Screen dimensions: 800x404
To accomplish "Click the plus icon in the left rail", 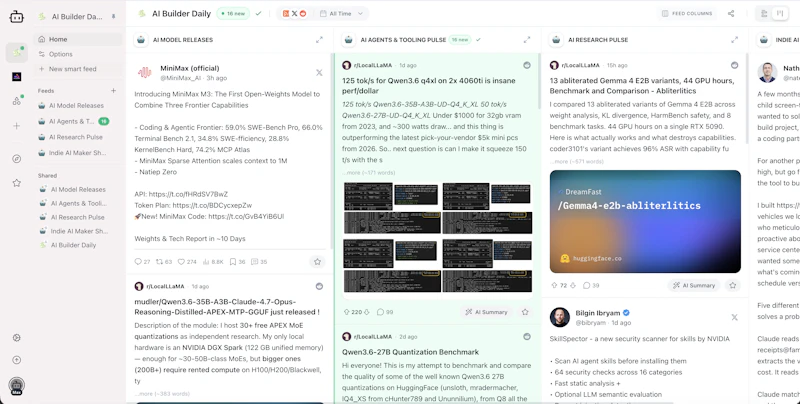I will pos(16,125).
